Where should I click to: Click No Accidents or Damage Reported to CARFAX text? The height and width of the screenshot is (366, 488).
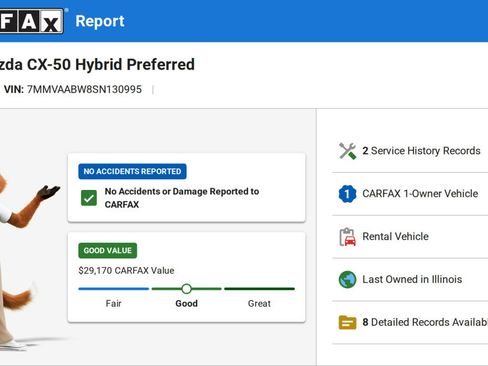tap(182, 198)
